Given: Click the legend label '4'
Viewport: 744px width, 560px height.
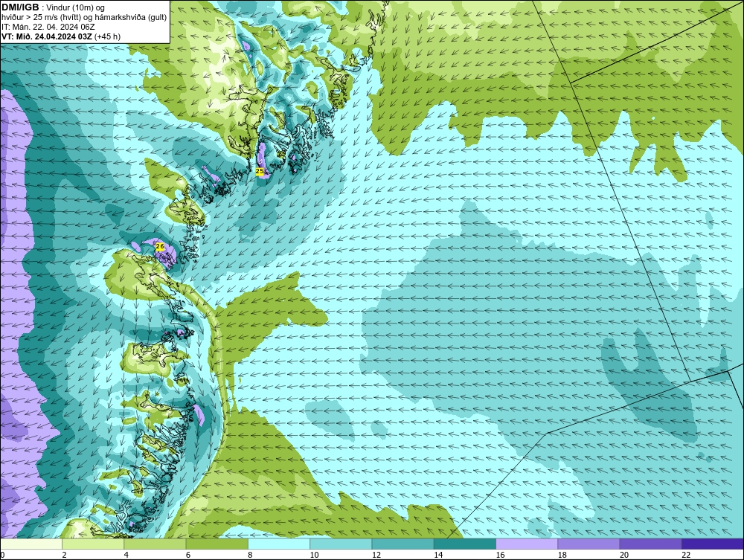Looking at the screenshot, I should (x=126, y=556).
